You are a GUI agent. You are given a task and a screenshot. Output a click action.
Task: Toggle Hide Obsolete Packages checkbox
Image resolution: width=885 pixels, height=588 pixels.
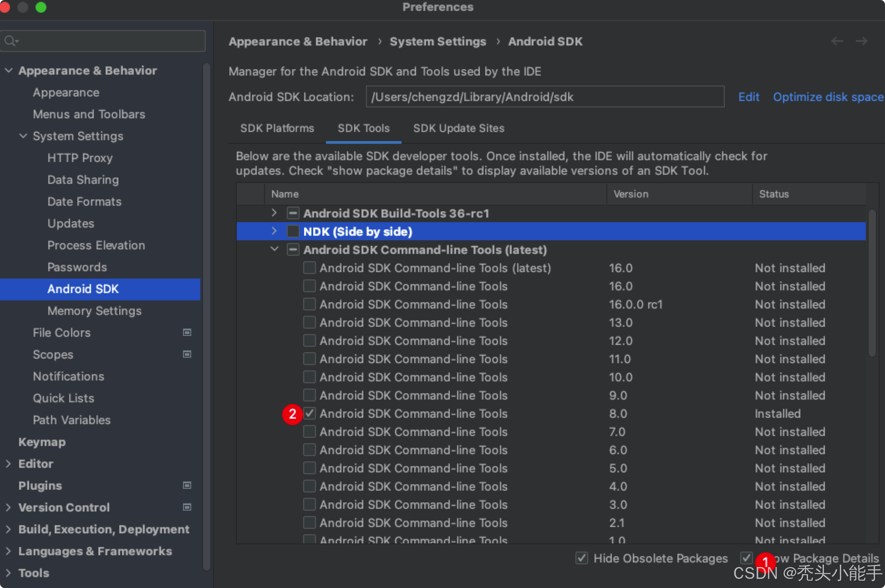[x=581, y=558]
